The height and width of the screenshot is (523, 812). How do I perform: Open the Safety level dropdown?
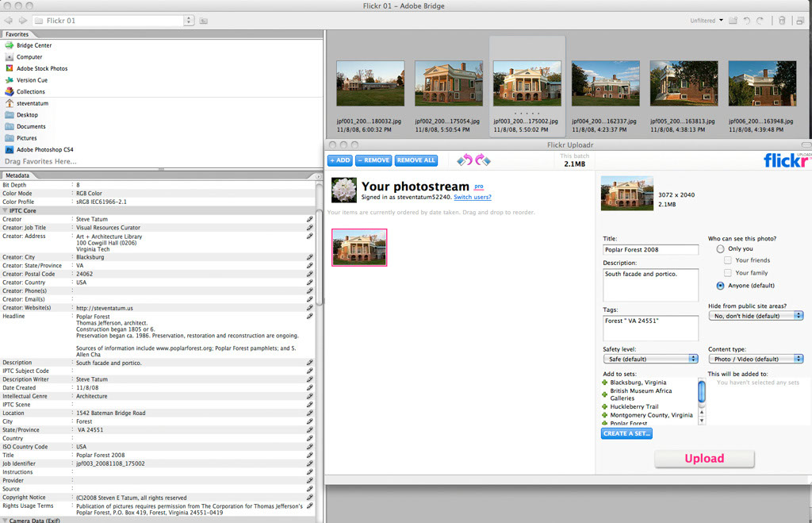click(x=650, y=359)
